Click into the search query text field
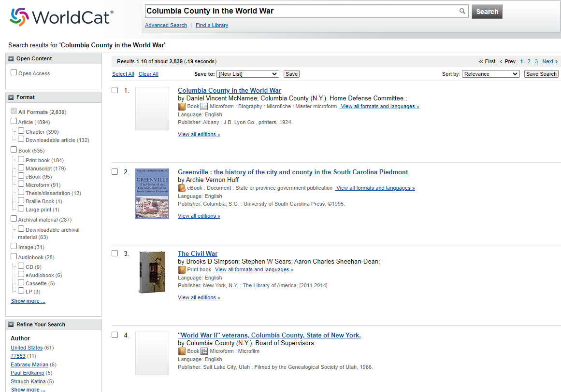 pyautogui.click(x=300, y=11)
